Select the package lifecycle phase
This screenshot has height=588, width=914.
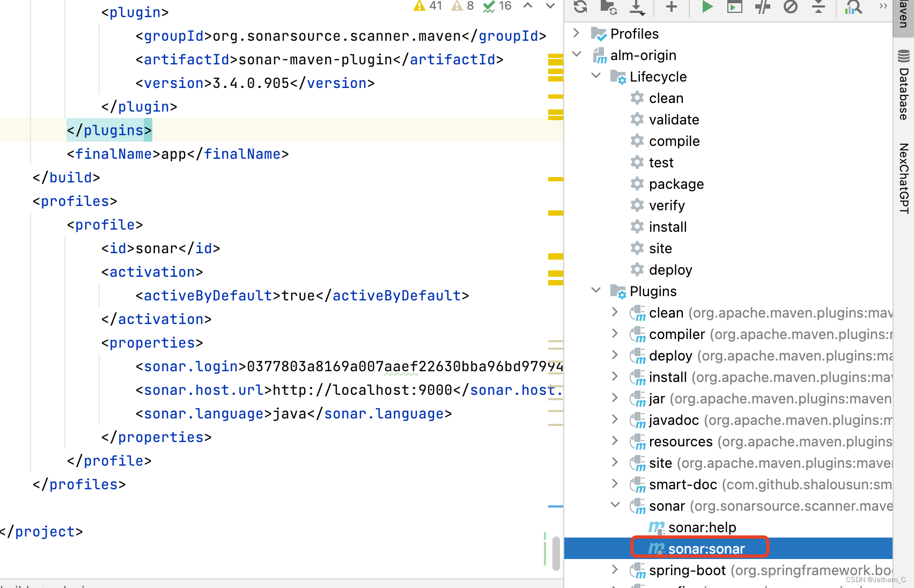click(676, 184)
